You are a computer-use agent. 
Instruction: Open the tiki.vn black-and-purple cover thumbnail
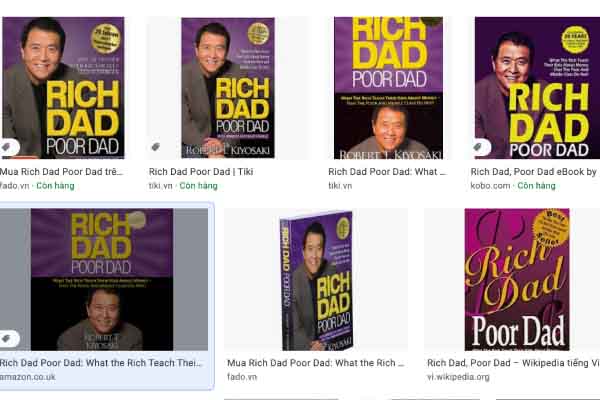pos(388,88)
